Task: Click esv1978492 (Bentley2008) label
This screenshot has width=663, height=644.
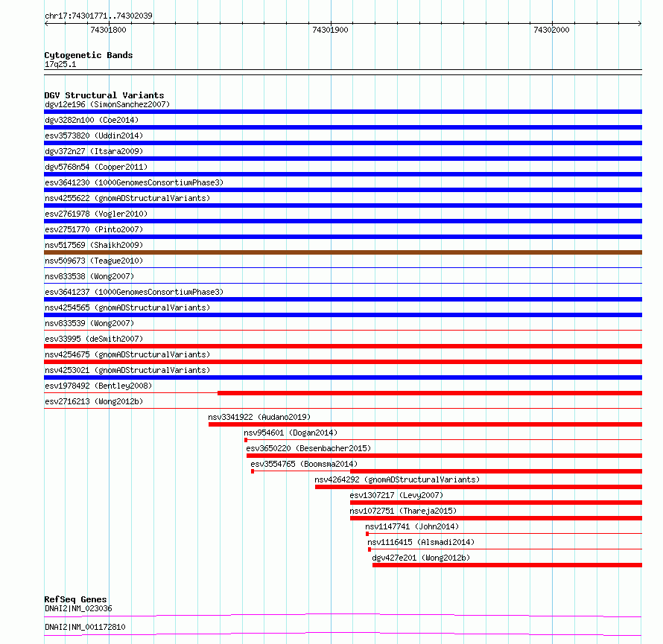Action: tap(98, 386)
